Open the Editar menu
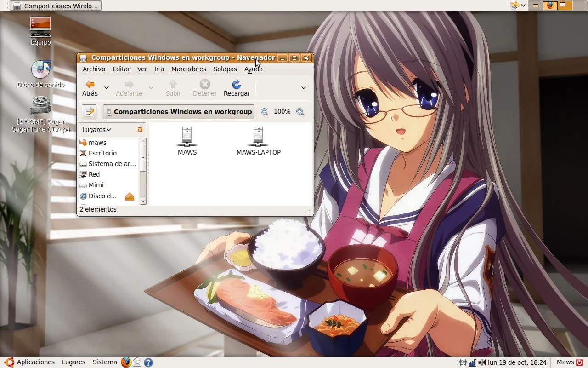Image resolution: width=588 pixels, height=368 pixels. coord(121,69)
